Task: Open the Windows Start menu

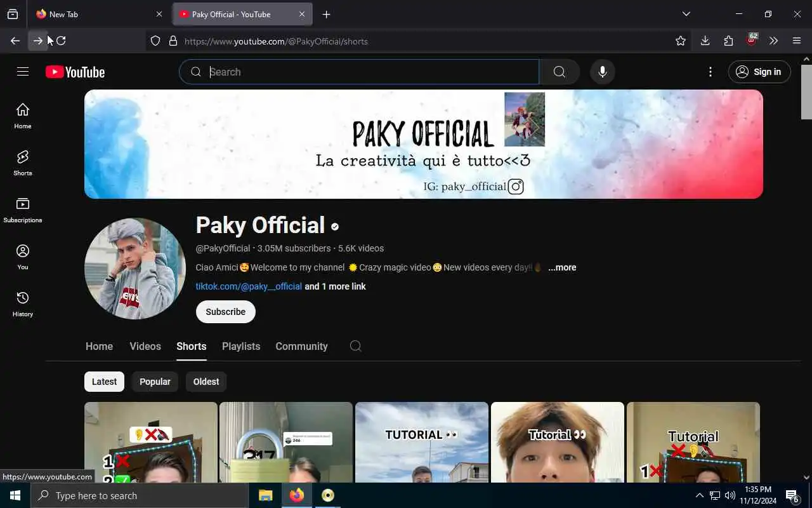Action: (x=15, y=495)
